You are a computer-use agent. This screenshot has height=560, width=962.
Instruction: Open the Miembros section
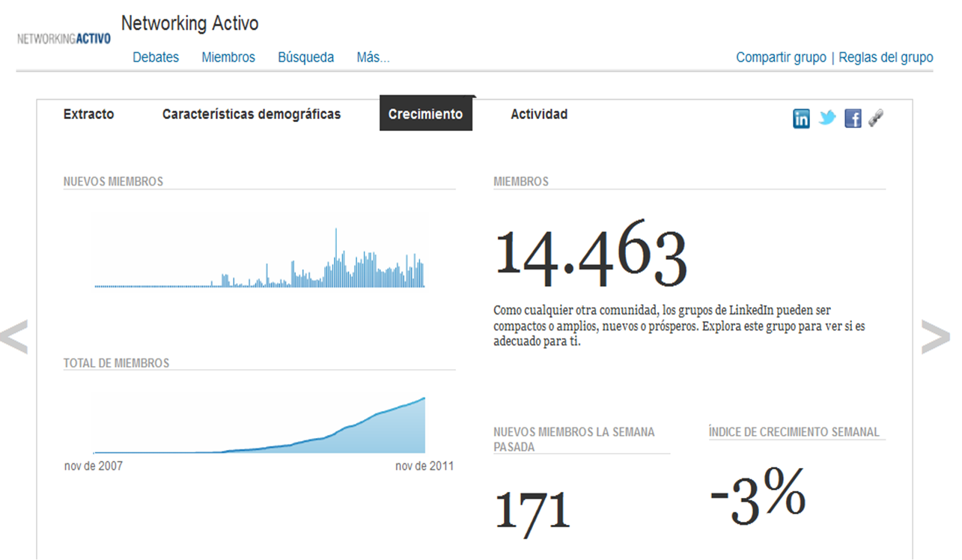pos(228,57)
